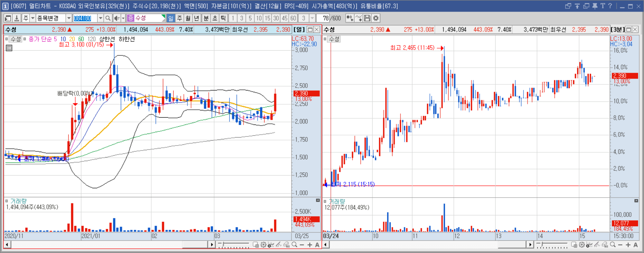Click left chart bottom gear settings icon
Screen dimensions: 644x253
263,245
